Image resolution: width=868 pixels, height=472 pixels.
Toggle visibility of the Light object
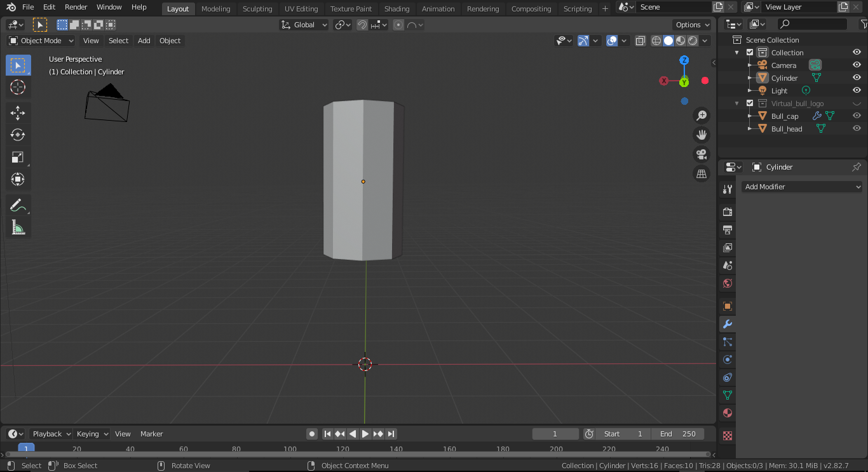pyautogui.click(x=857, y=90)
